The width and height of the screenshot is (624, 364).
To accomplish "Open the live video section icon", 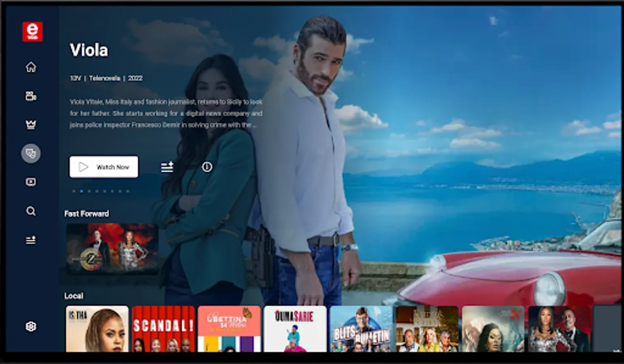I will [31, 182].
